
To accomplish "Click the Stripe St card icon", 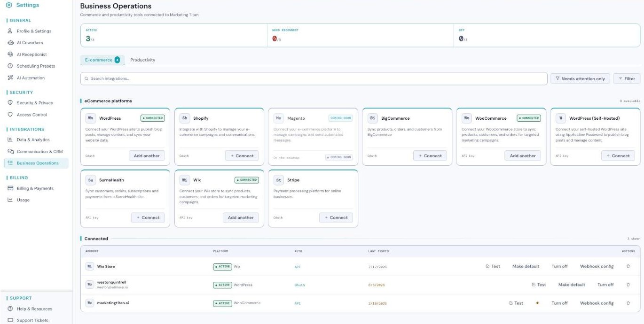I will point(279,180).
